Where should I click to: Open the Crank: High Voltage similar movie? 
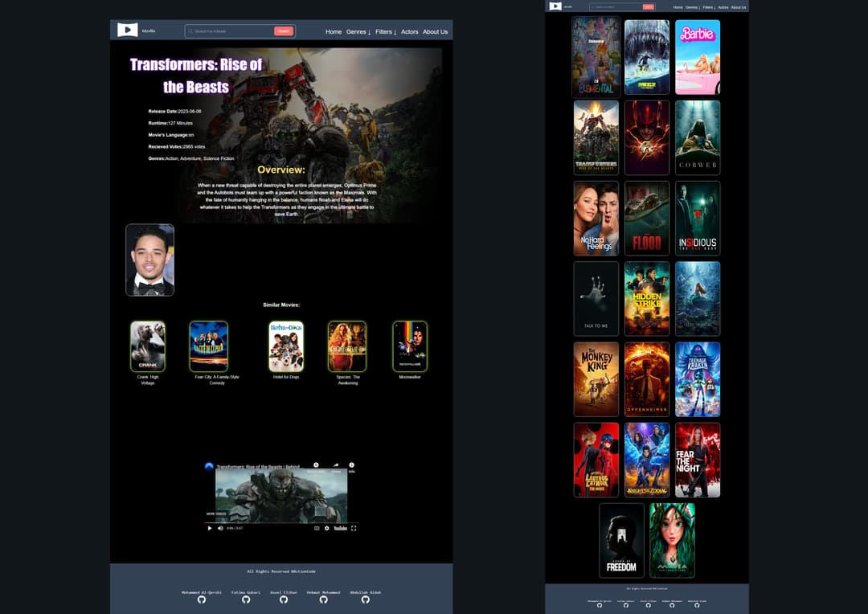tap(148, 346)
